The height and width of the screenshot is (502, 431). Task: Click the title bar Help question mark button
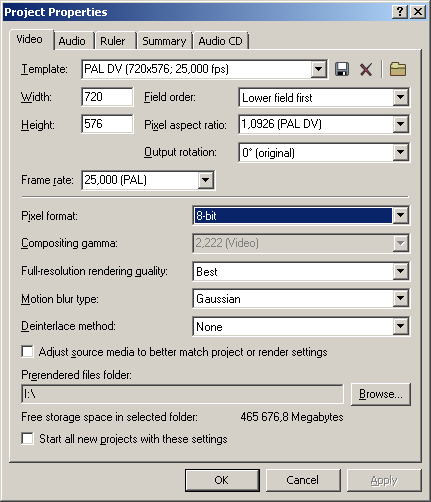pyautogui.click(x=399, y=12)
